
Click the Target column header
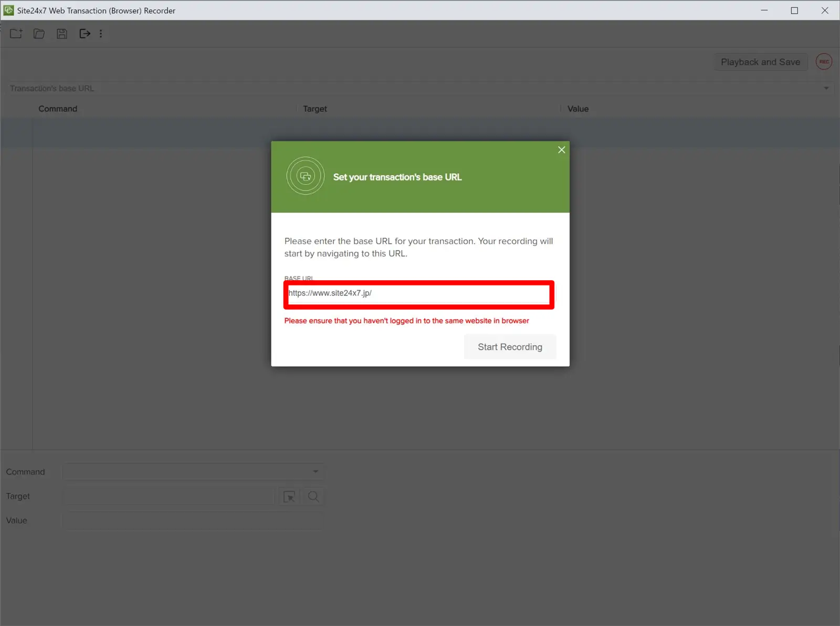point(315,109)
